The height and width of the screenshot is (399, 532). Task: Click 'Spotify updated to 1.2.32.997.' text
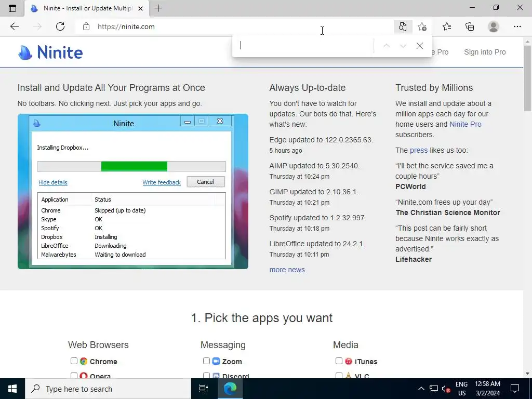pos(317,218)
